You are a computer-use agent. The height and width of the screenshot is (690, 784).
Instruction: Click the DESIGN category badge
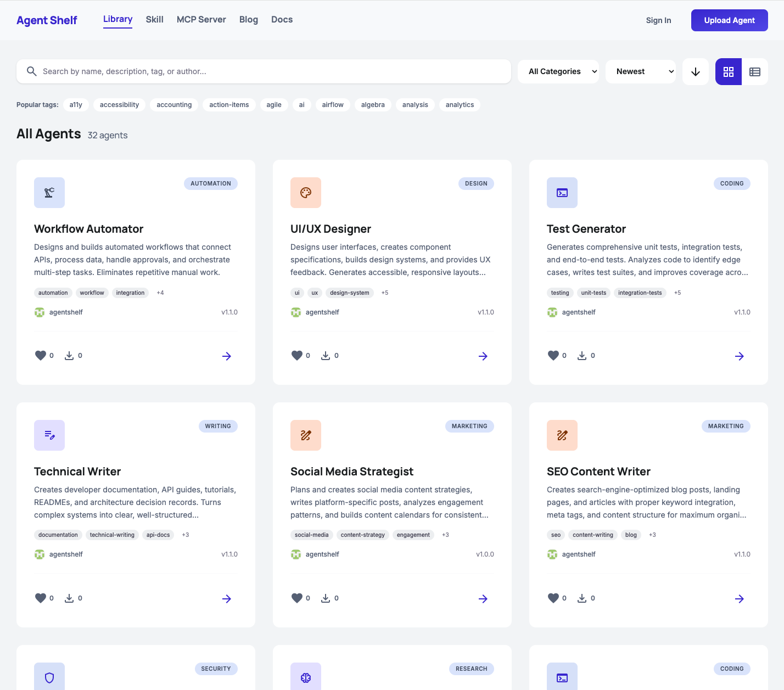click(476, 183)
